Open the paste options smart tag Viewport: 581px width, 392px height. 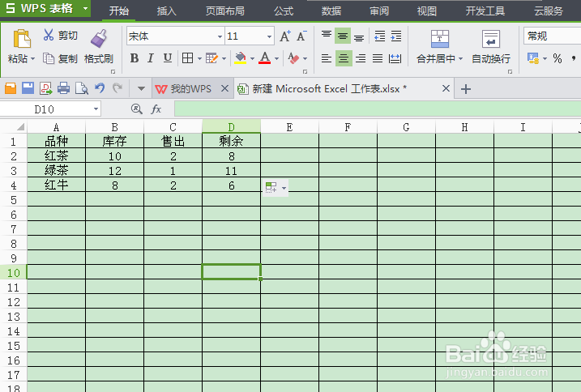[276, 187]
